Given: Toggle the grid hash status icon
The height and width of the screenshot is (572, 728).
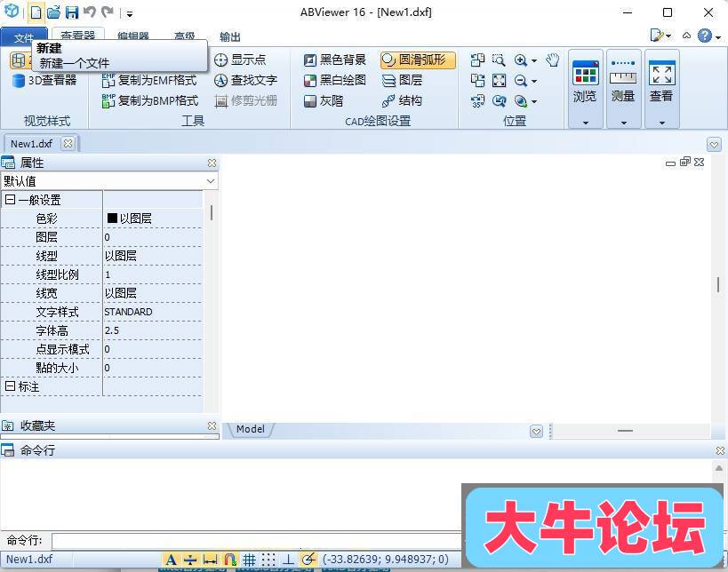Looking at the screenshot, I should tap(249, 560).
